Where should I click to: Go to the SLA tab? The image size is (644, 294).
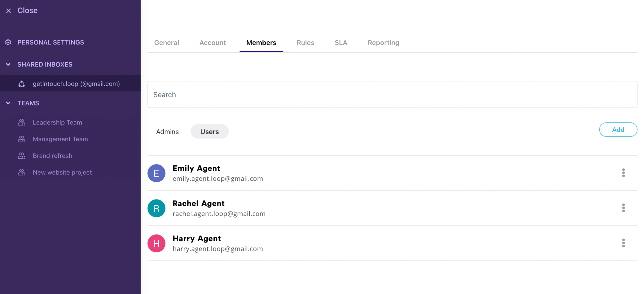point(341,43)
